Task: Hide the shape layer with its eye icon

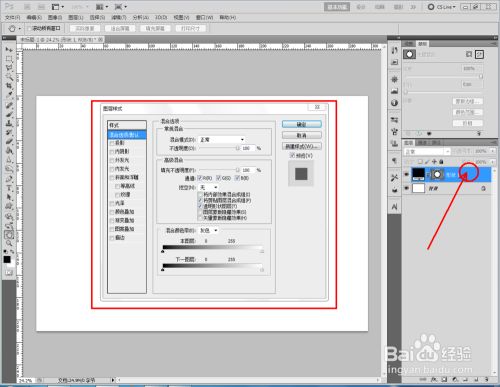Action: tap(406, 174)
